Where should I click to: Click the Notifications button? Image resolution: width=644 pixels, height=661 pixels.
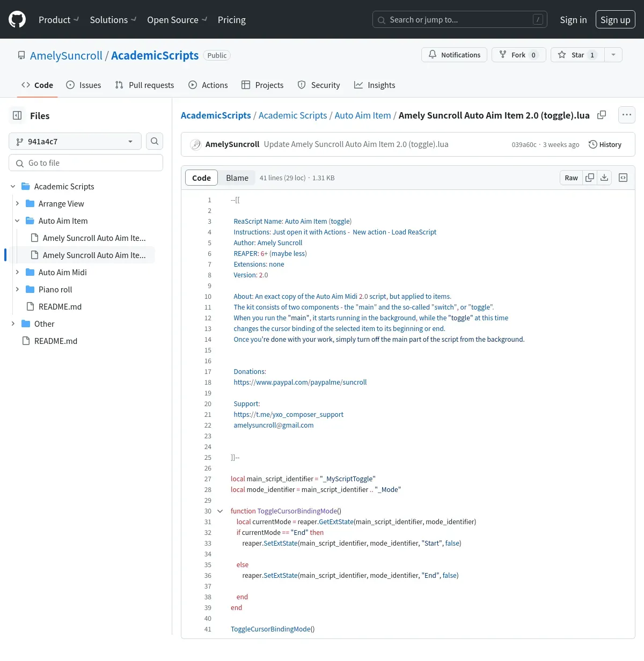pyautogui.click(x=455, y=55)
